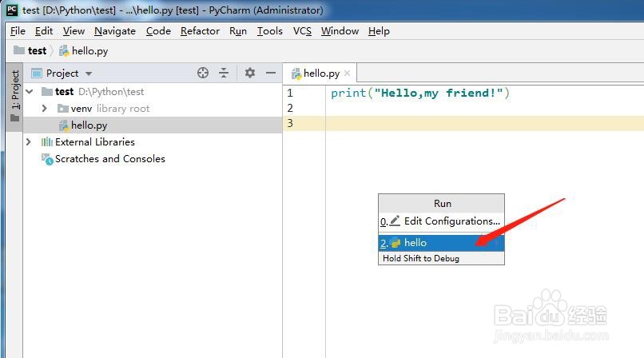
Task: Open the Tools menu
Action: pyautogui.click(x=270, y=31)
